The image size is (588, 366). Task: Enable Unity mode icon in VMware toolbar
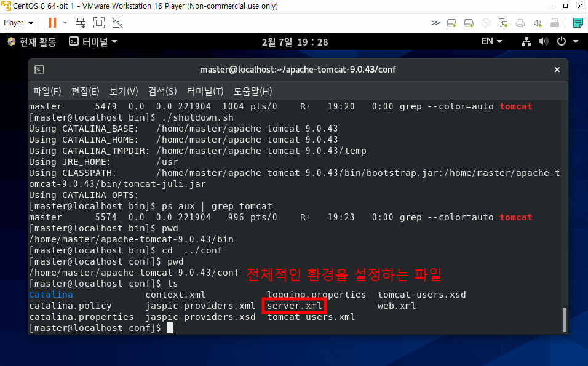pos(117,23)
